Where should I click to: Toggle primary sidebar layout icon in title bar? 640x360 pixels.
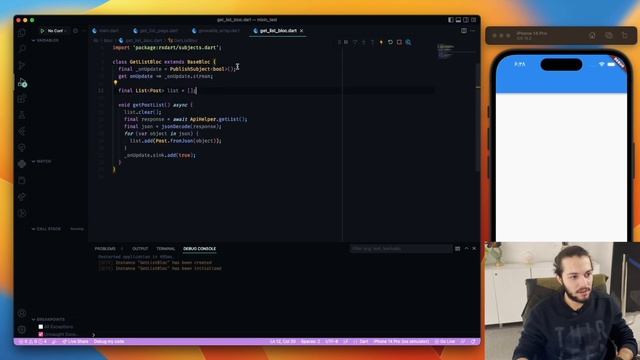pos(451,20)
